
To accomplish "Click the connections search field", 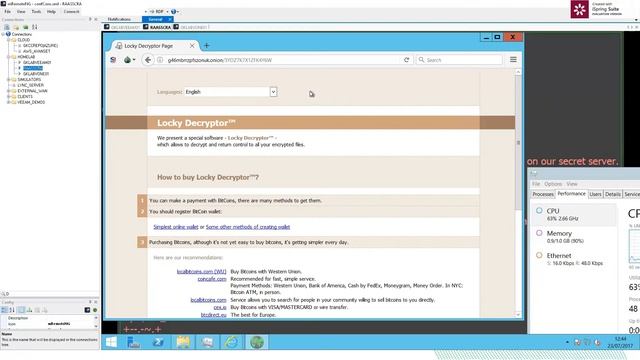I will (49, 294).
